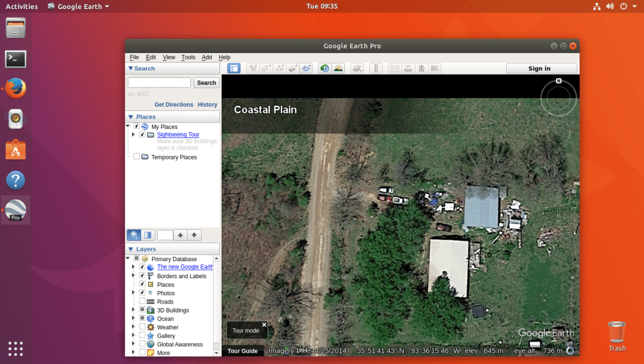Disable the Borders and Labels layer checkbox
The image size is (644, 364).
pos(142,276)
